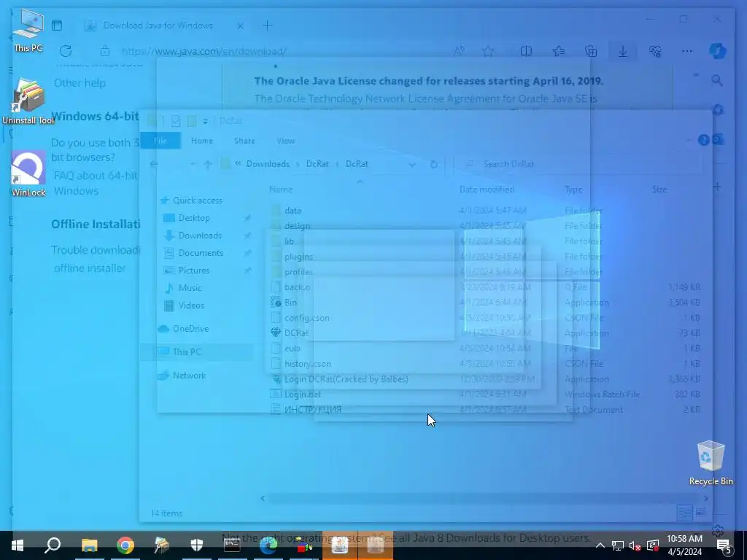This screenshot has width=747, height=560.
Task: Launch Google Chrome from the taskbar
Action: pos(125,545)
